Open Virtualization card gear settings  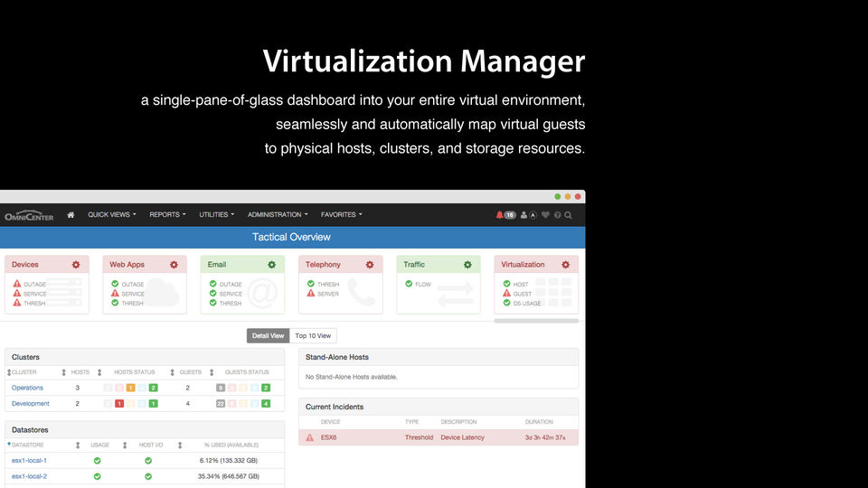pos(566,265)
